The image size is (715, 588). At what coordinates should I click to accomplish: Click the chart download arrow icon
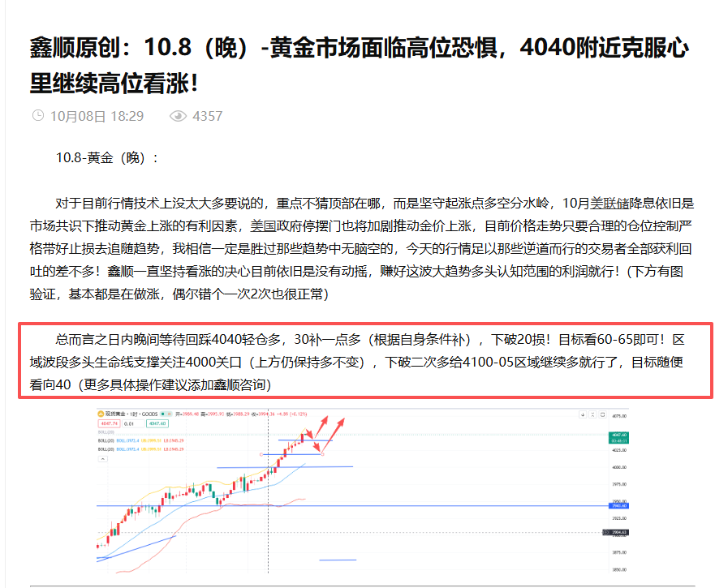(582, 414)
